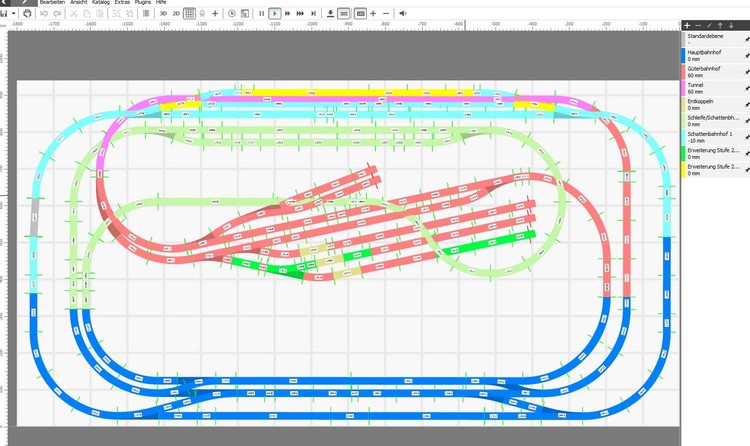Switch to 3D view

[163, 13]
